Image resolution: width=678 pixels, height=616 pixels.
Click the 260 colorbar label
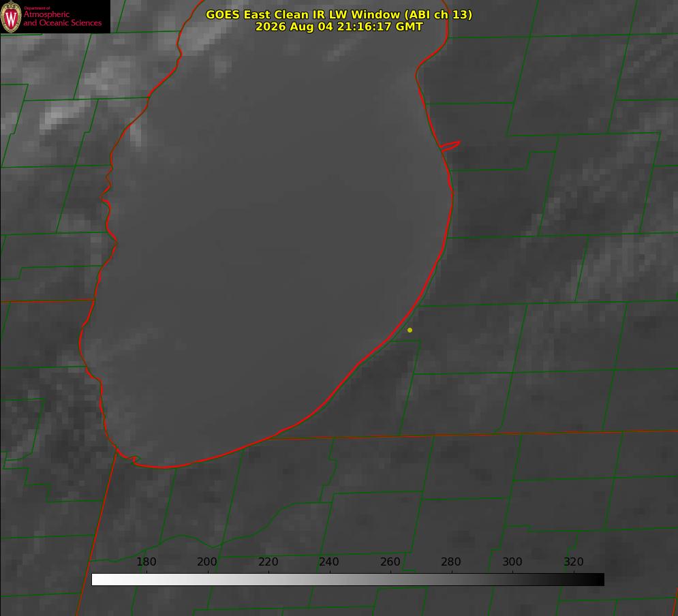390,561
